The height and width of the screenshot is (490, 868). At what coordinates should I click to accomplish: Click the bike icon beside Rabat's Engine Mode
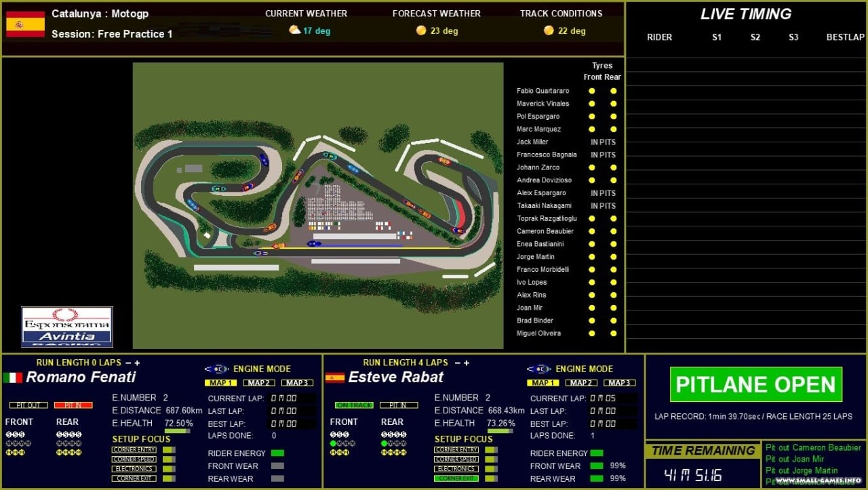coord(539,369)
